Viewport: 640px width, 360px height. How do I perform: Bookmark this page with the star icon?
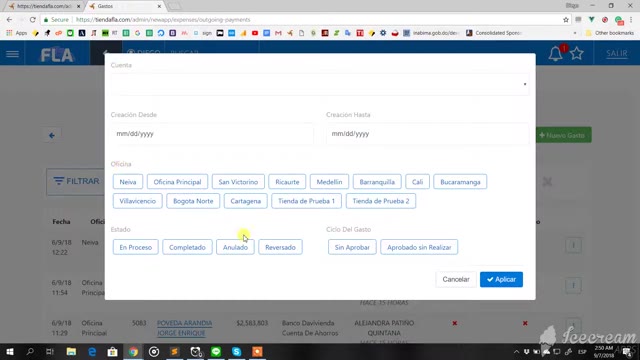(566, 20)
